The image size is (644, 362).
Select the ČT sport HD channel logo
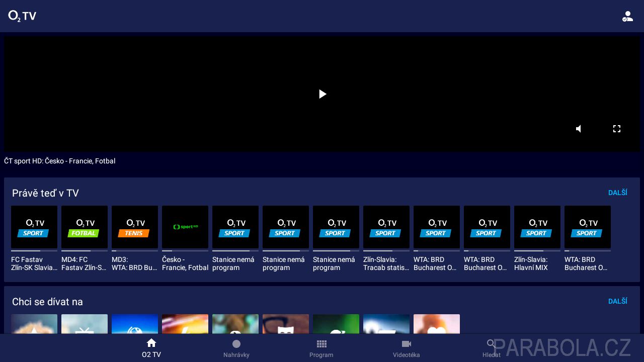tap(185, 227)
